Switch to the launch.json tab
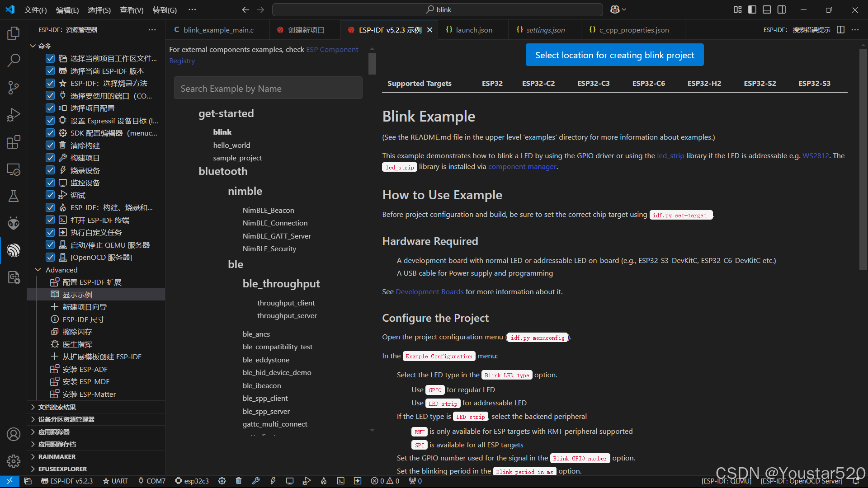The width and height of the screenshot is (868, 488). coord(475,29)
